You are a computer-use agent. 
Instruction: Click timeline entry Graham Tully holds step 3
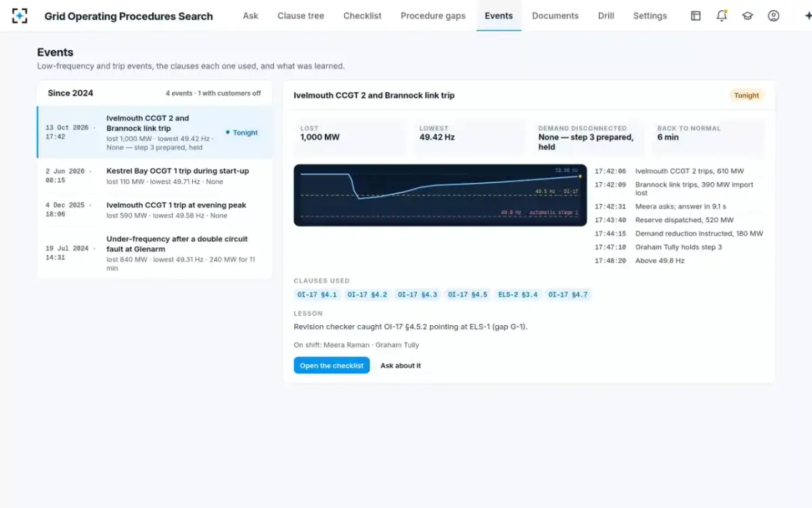click(679, 247)
